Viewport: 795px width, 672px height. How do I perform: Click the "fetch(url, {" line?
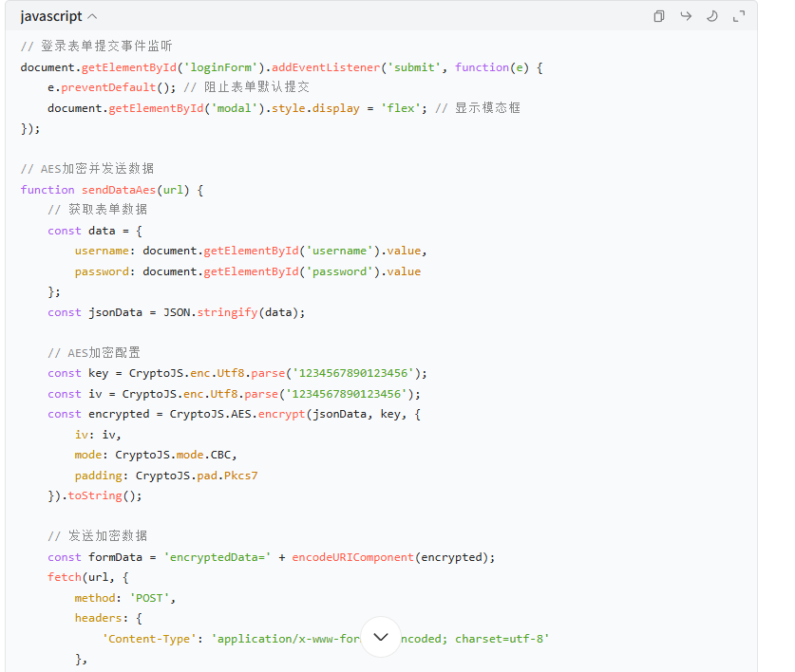[88, 577]
